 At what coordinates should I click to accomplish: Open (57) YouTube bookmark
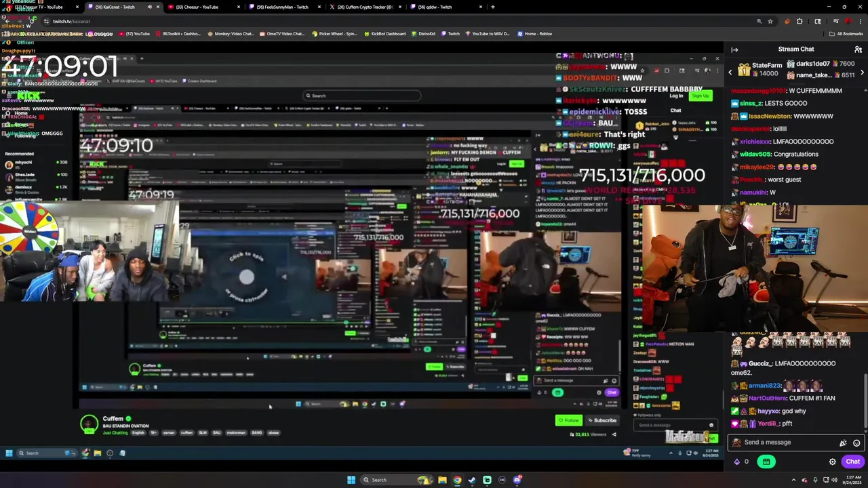[134, 33]
